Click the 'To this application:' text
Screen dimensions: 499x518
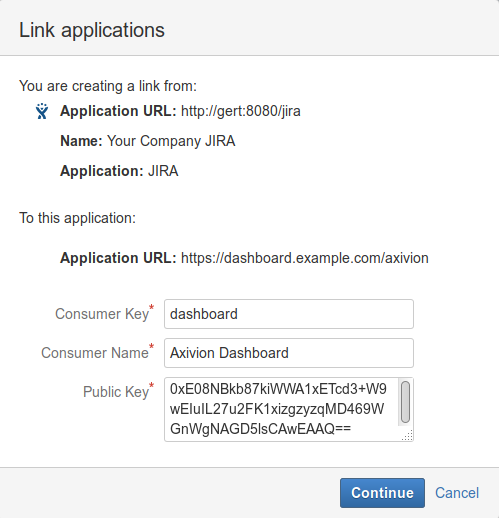pyautogui.click(x=77, y=218)
